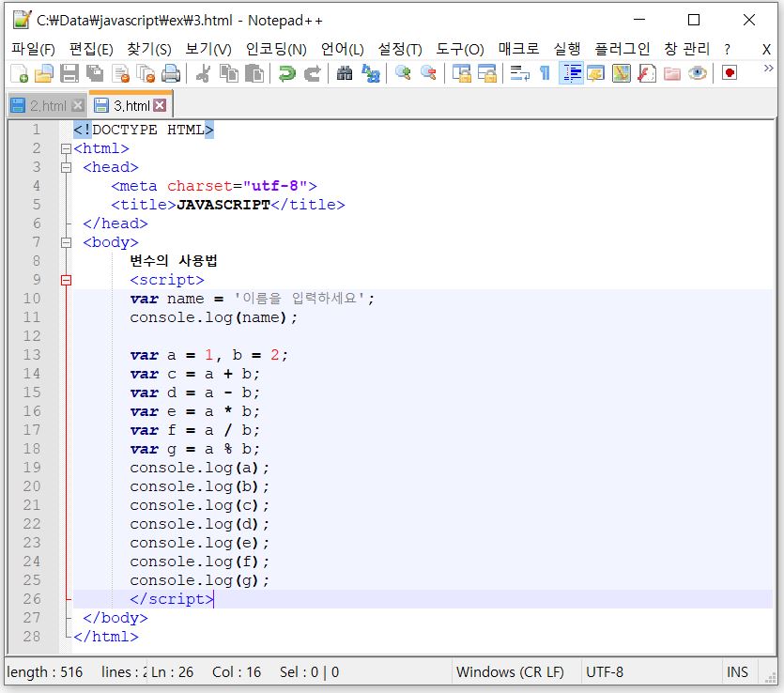Click the Save All toolbar icon

(x=95, y=73)
